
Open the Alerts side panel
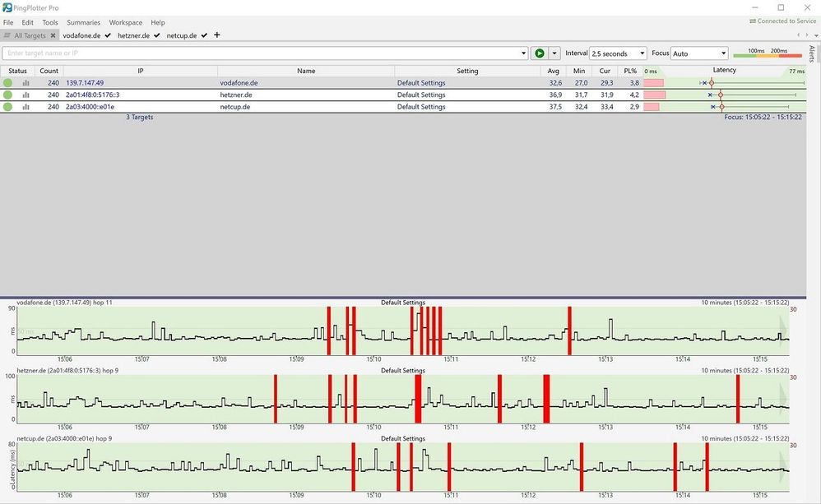[812, 54]
